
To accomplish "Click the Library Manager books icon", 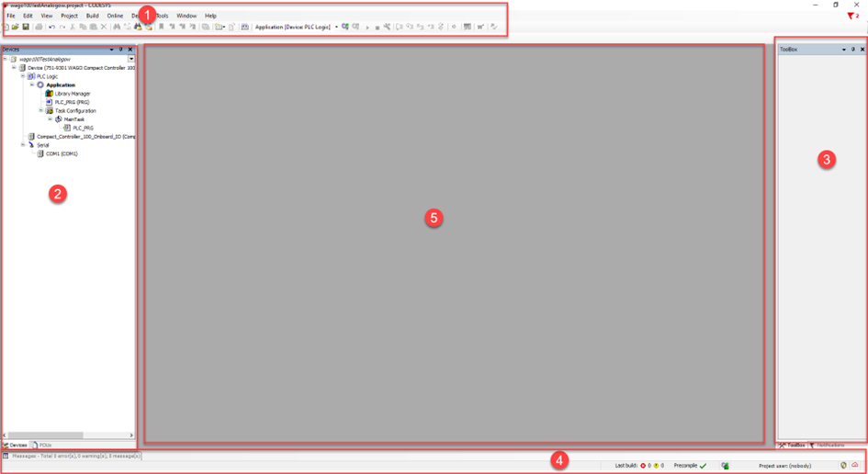I will coord(50,94).
